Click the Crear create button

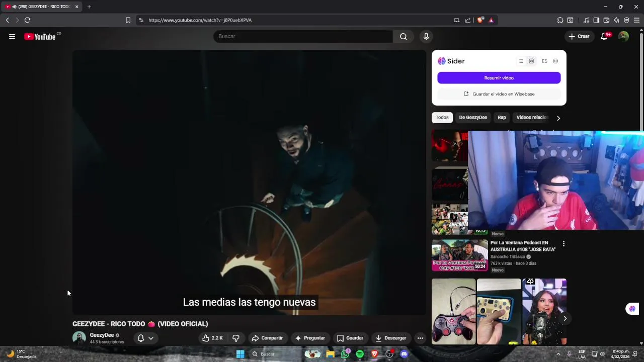pyautogui.click(x=579, y=36)
